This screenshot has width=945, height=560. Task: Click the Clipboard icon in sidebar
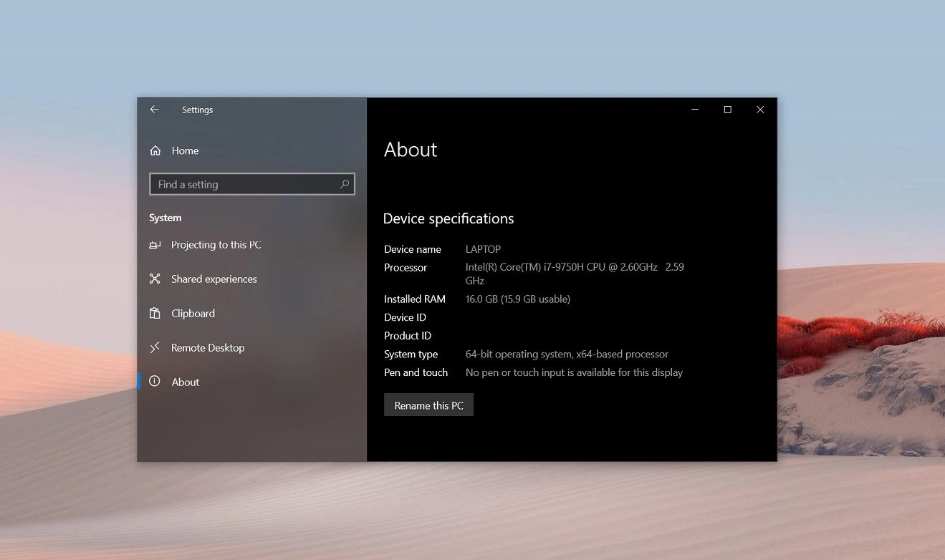pos(155,314)
